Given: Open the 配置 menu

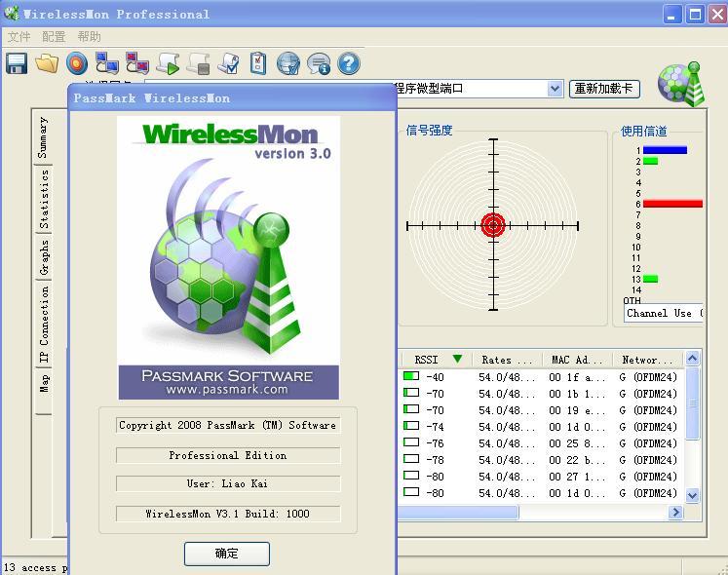Looking at the screenshot, I should pyautogui.click(x=54, y=37).
